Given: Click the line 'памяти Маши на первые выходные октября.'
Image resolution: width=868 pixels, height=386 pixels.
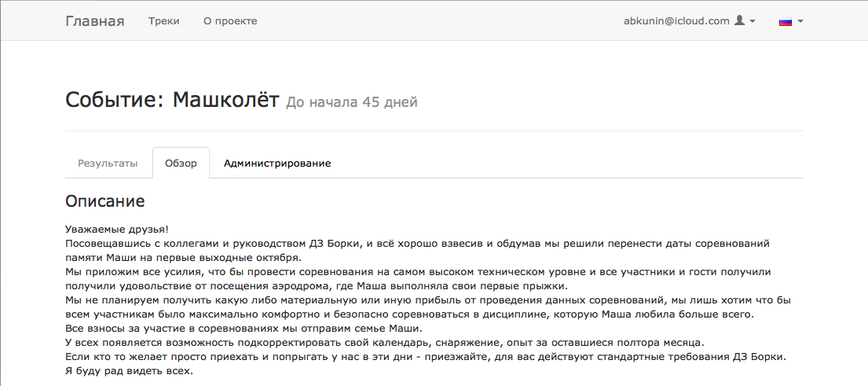Looking at the screenshot, I should coord(183,258).
